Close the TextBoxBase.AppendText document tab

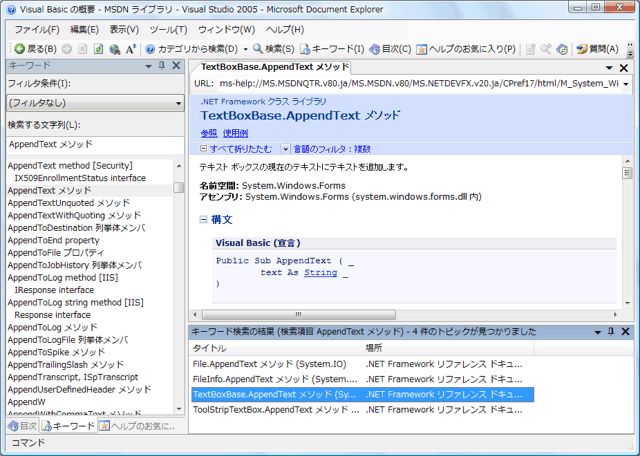[x=624, y=68]
